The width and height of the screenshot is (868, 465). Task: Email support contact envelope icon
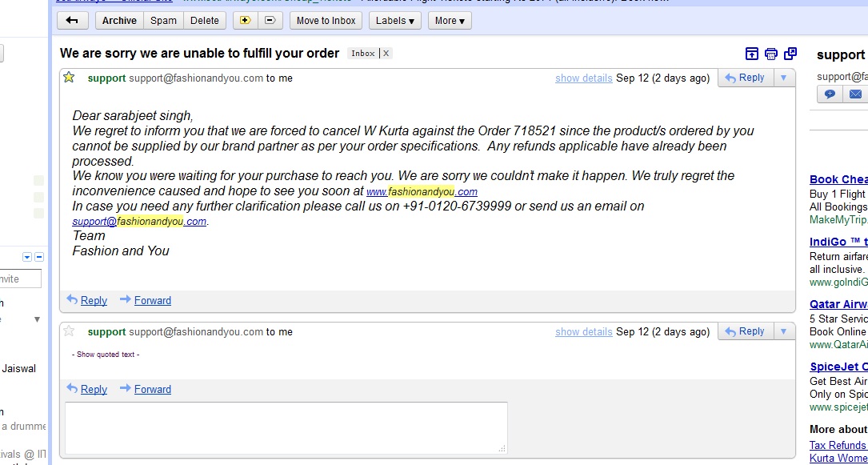[854, 94]
